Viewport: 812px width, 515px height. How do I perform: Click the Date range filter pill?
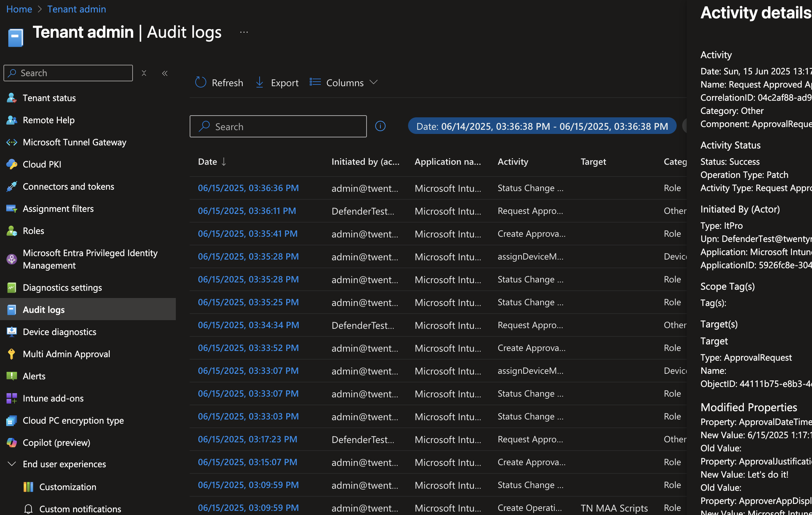(542, 126)
